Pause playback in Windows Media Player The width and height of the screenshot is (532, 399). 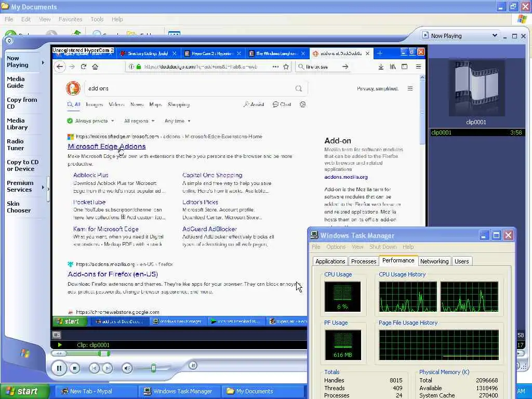click(59, 368)
